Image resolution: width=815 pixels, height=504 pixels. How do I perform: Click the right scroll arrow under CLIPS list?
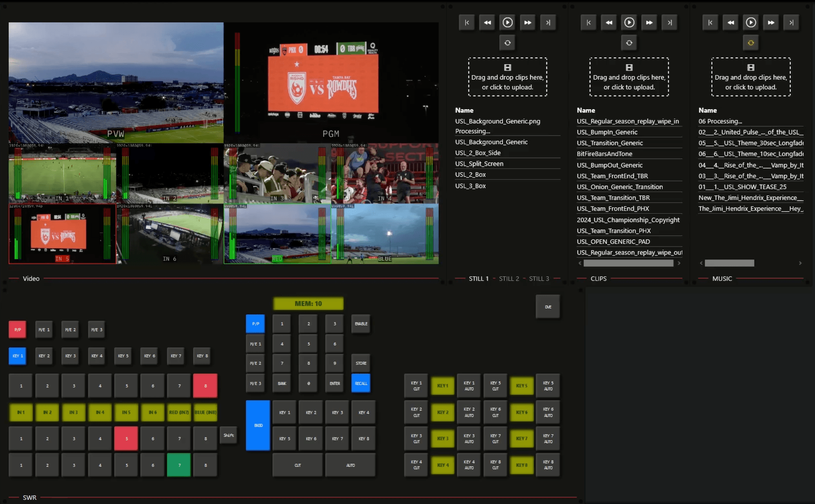(678, 263)
